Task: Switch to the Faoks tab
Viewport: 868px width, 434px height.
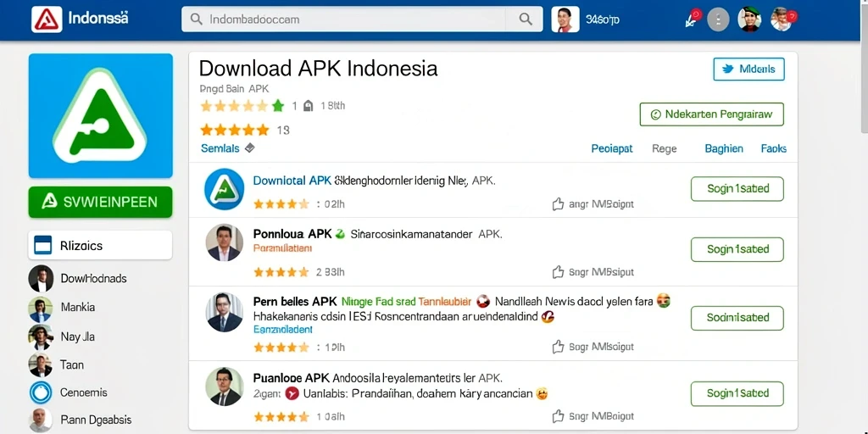Action: [774, 148]
